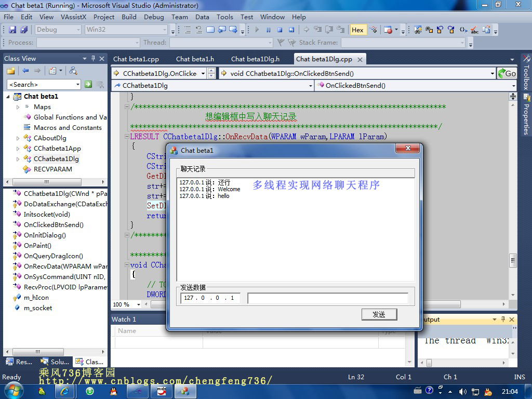The image size is (532, 399).
Task: Open the CChatbeta1Dlg class dropdown
Action: point(311,86)
